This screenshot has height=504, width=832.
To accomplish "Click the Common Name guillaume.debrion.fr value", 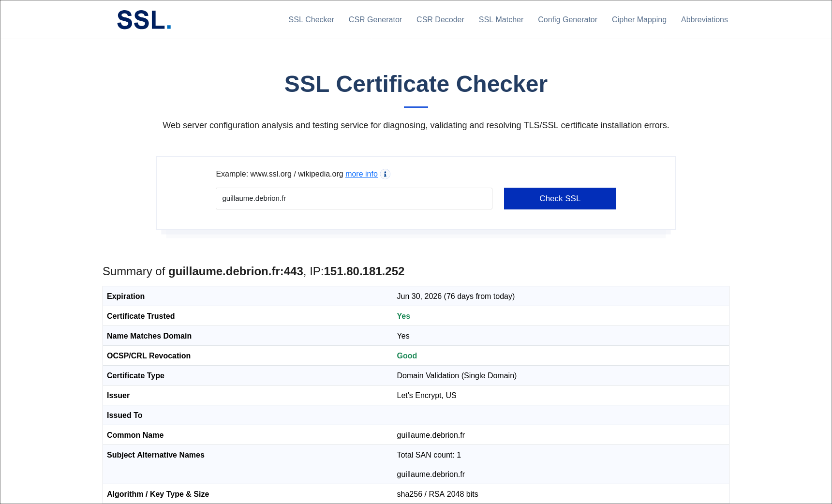I will [x=431, y=435].
